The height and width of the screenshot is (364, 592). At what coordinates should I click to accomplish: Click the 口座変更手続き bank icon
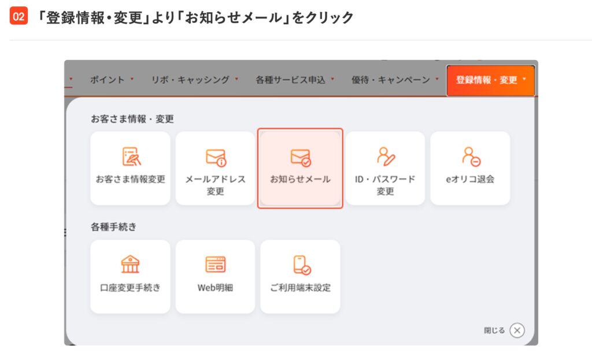130,264
